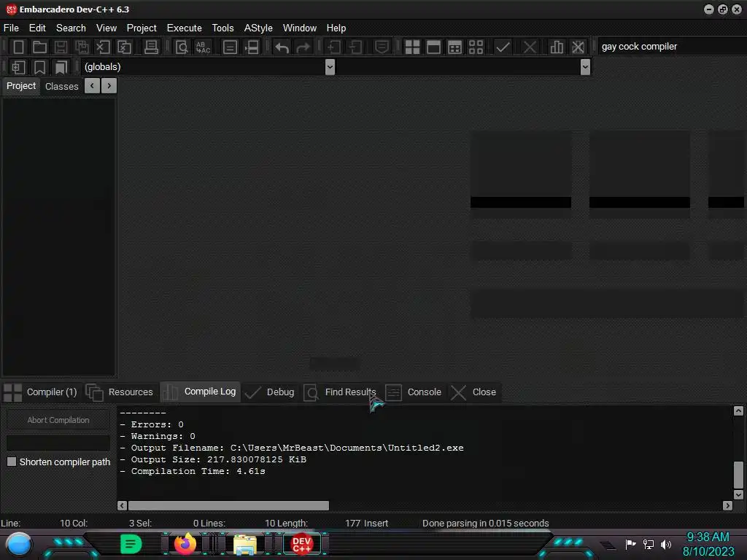Open the Edit menu
Screen dimensions: 747x560
[37, 28]
